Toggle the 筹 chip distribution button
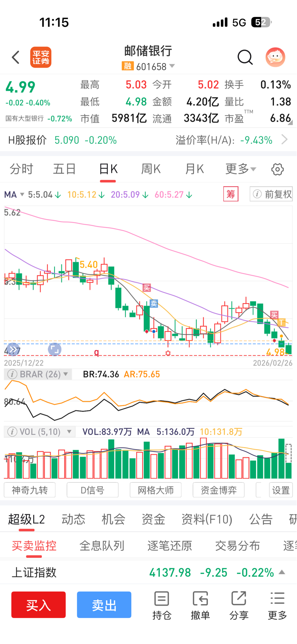Image resolution: width=297 pixels, height=644 pixels. (x=231, y=194)
